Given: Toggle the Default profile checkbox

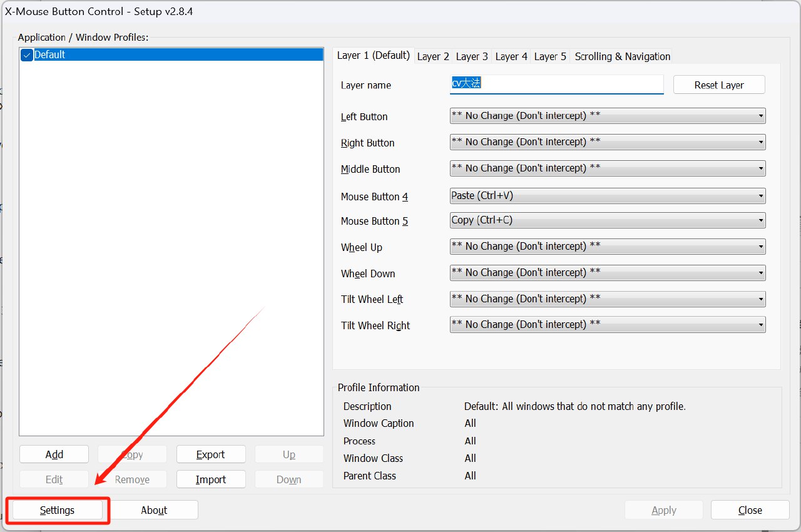Looking at the screenshot, I should coord(27,55).
